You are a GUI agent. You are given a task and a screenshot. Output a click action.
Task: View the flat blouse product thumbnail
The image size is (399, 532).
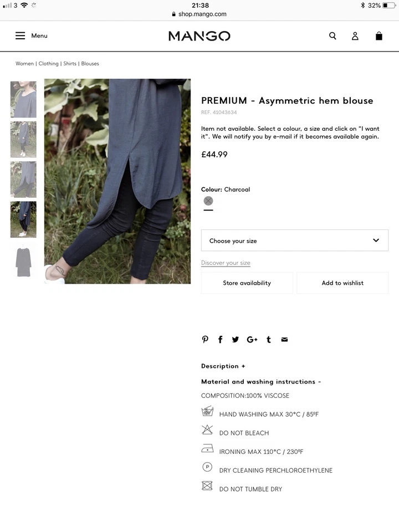click(x=23, y=262)
